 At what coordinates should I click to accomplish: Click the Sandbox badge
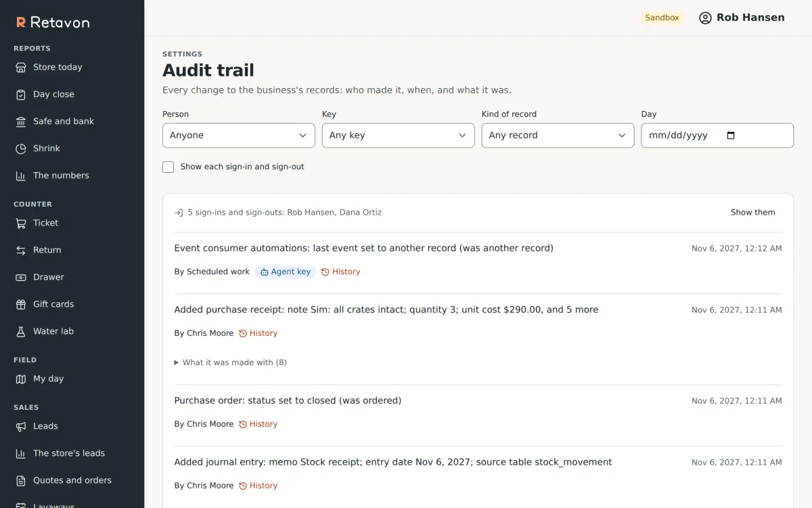(x=662, y=18)
